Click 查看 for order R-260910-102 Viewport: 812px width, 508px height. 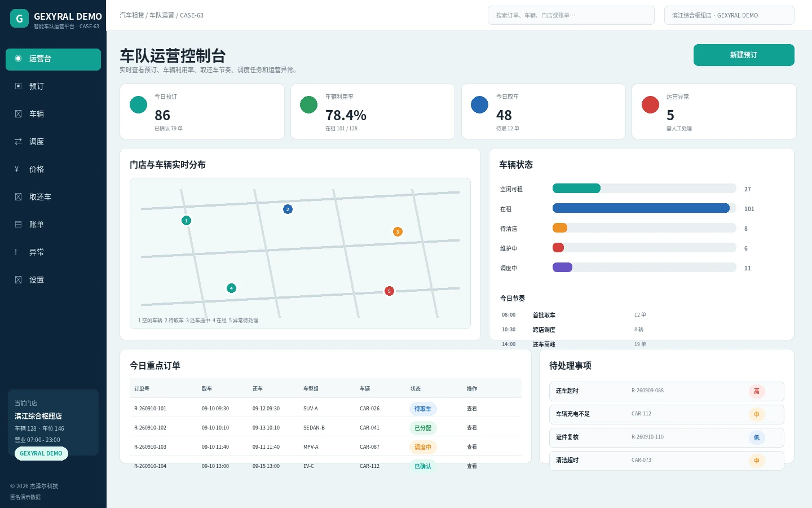(x=472, y=428)
